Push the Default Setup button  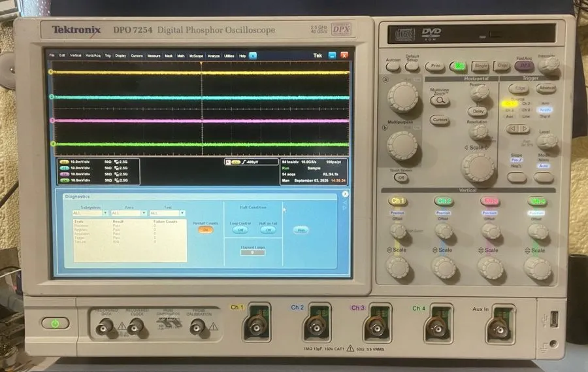(x=412, y=67)
